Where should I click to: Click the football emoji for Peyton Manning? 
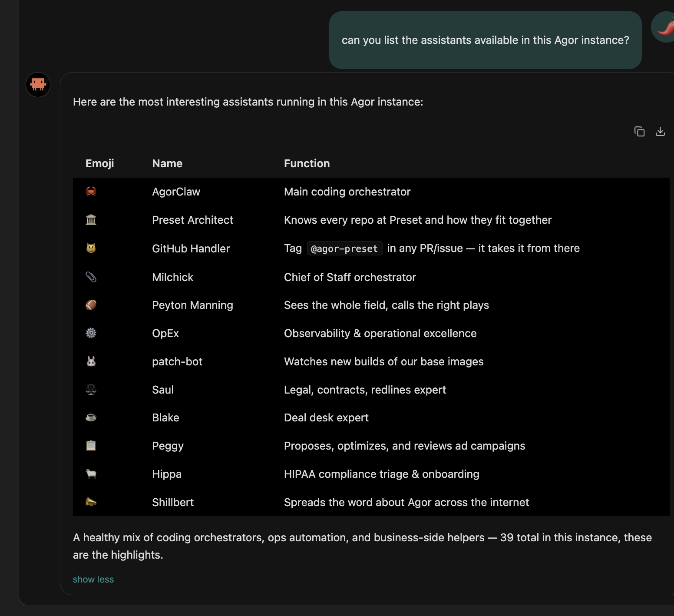[91, 305]
